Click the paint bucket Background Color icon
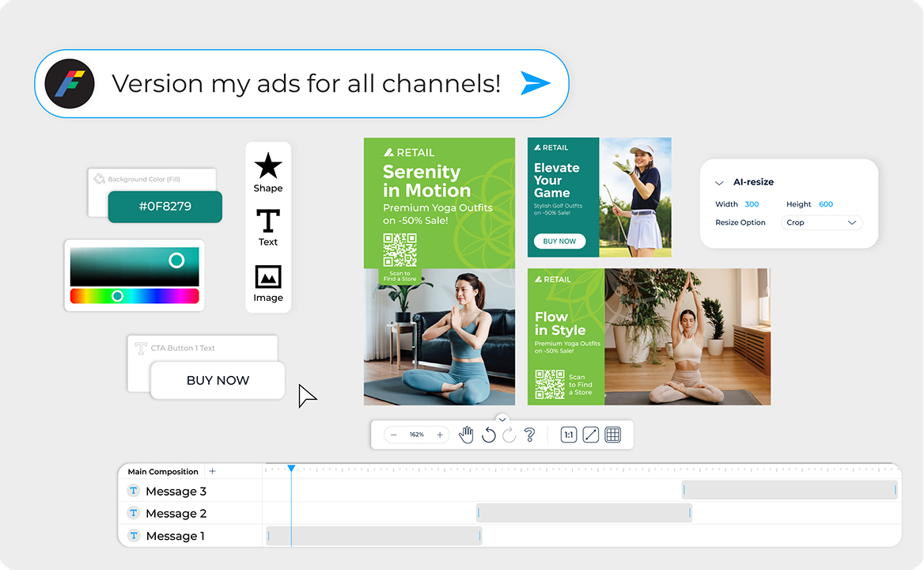Image resolution: width=924 pixels, height=570 pixels. pos(100,179)
